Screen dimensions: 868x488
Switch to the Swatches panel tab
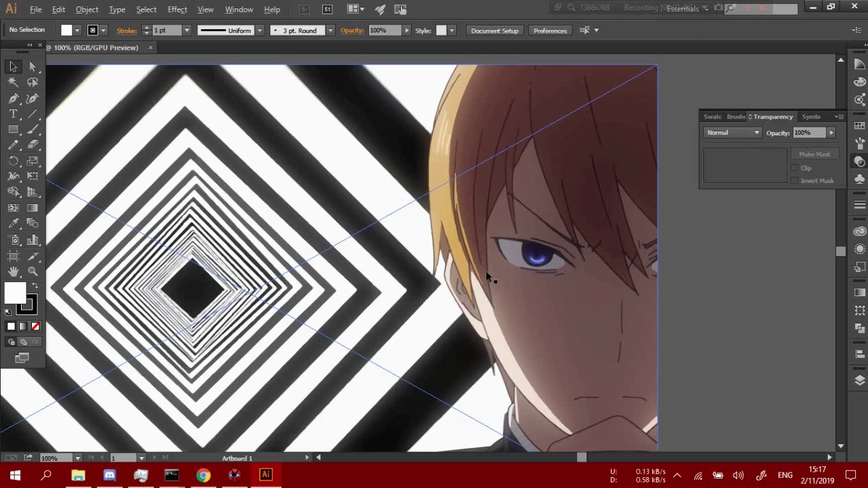click(x=713, y=117)
